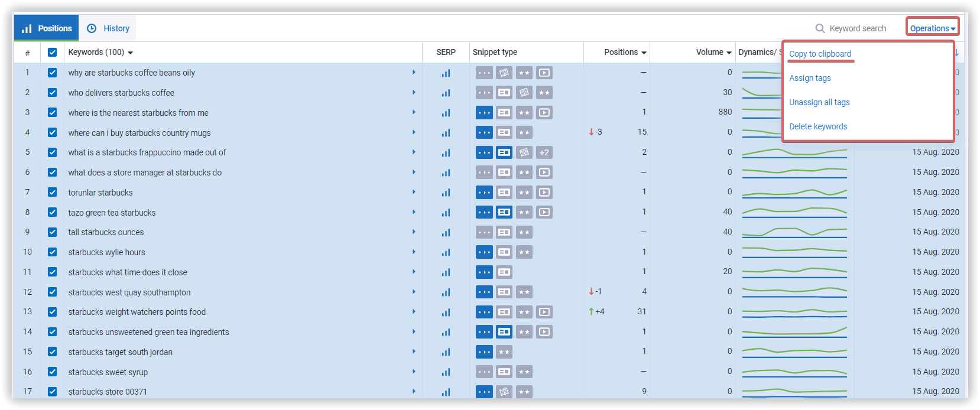Image resolution: width=980 pixels, height=410 pixels.
Task: Click stars snippet icon in 'starbucks target south jordan' row
Action: pos(504,352)
